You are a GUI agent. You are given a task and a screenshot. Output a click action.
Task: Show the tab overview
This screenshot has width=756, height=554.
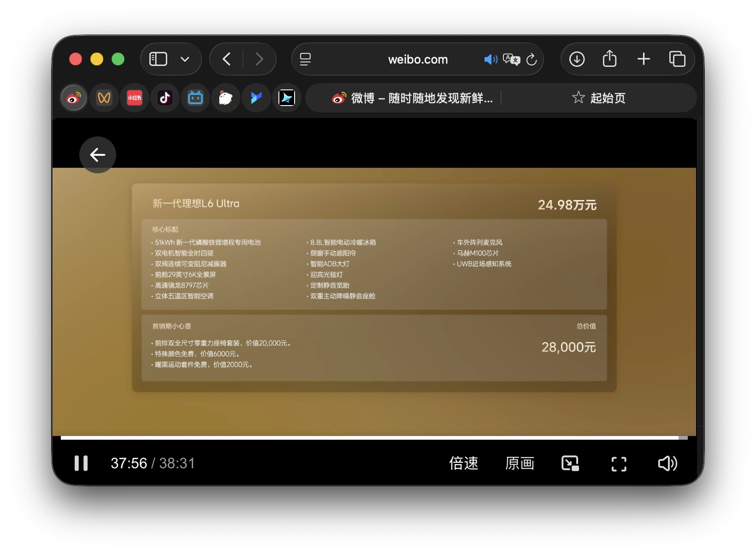click(x=677, y=59)
